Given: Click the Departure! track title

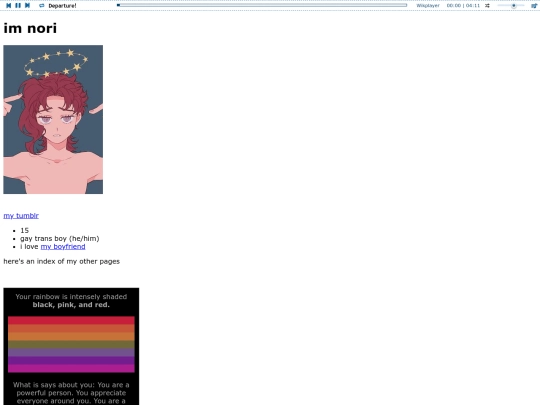Looking at the screenshot, I should 62,6.
